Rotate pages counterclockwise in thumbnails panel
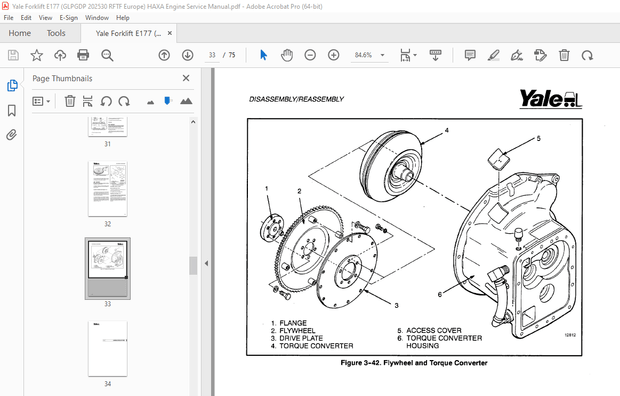 pos(106,101)
